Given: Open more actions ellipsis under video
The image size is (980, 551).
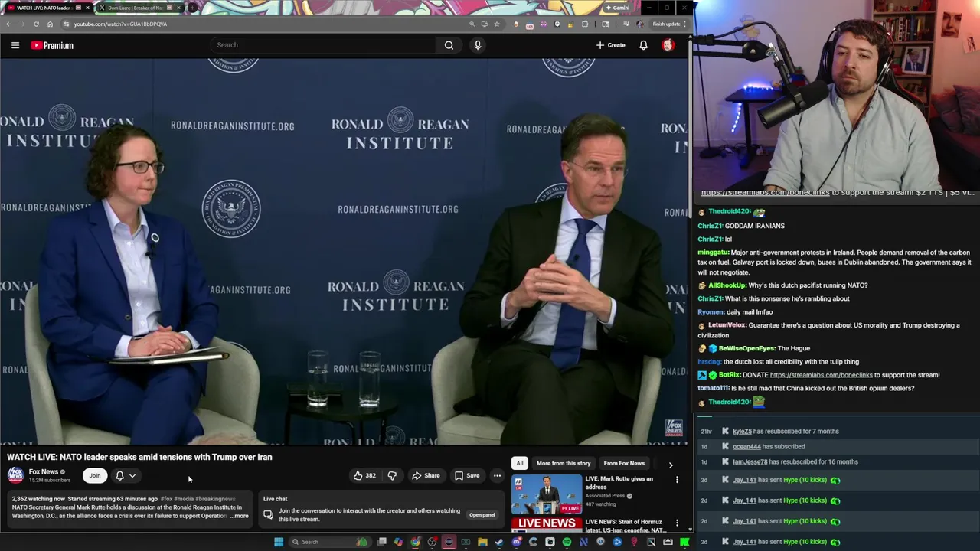Looking at the screenshot, I should click(497, 476).
